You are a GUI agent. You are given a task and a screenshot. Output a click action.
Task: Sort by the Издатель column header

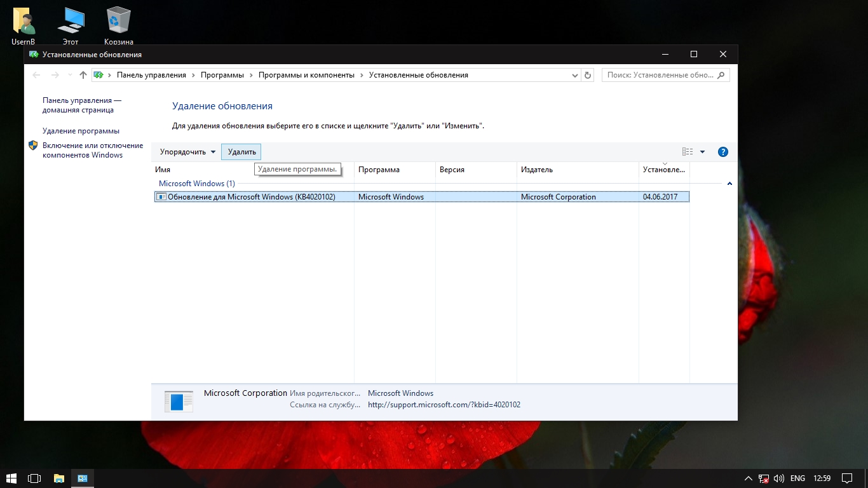point(578,170)
